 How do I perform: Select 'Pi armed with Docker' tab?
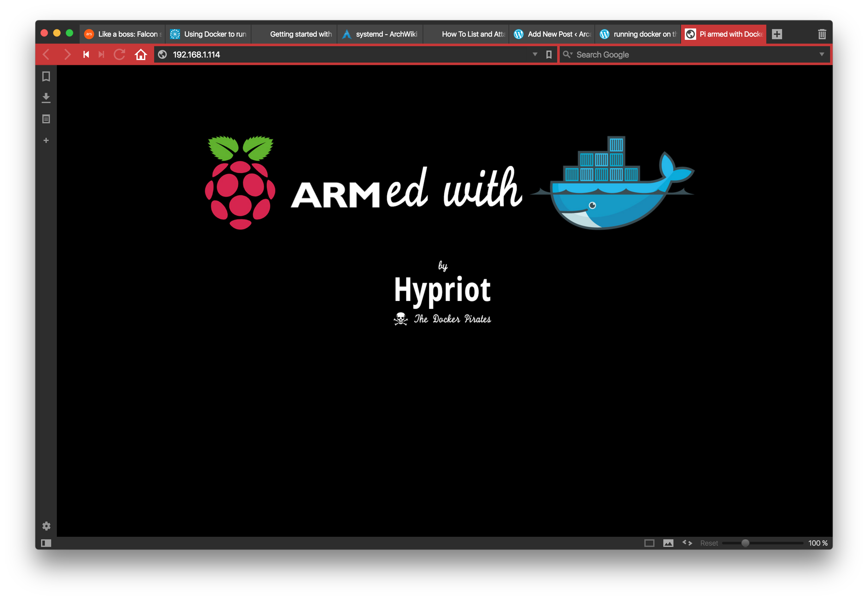723,34
